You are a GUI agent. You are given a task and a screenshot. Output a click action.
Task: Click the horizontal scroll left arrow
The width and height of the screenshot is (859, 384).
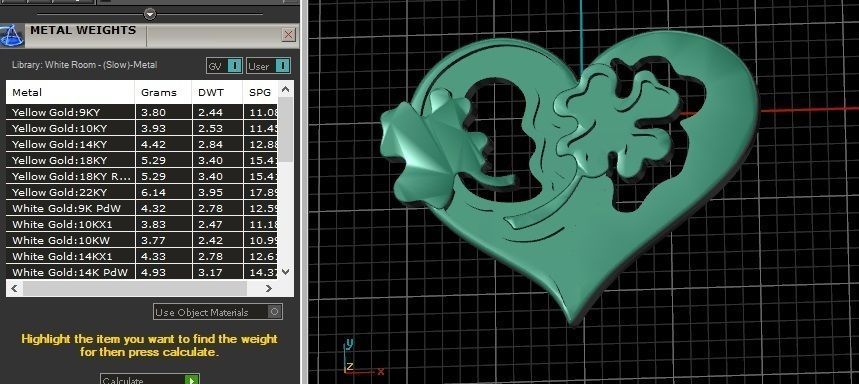tap(14, 288)
